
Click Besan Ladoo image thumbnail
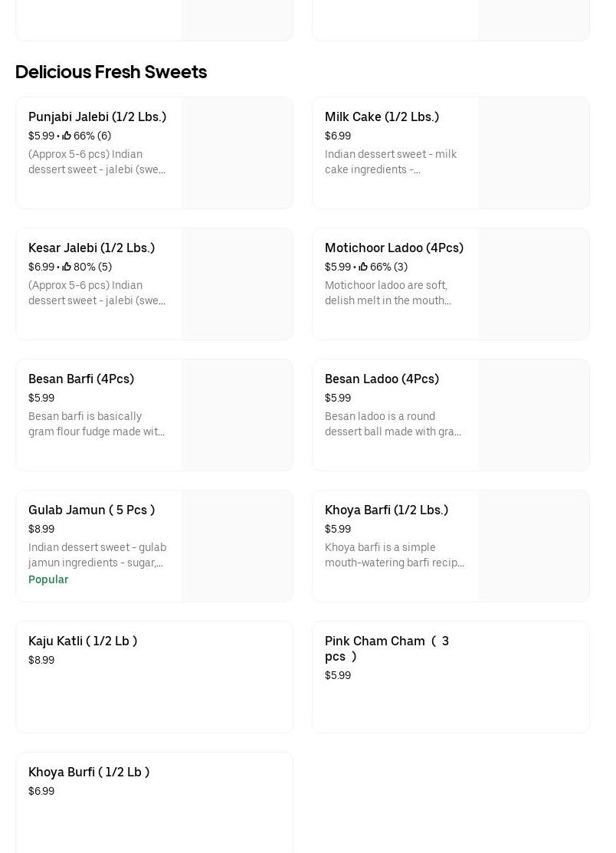click(534, 415)
